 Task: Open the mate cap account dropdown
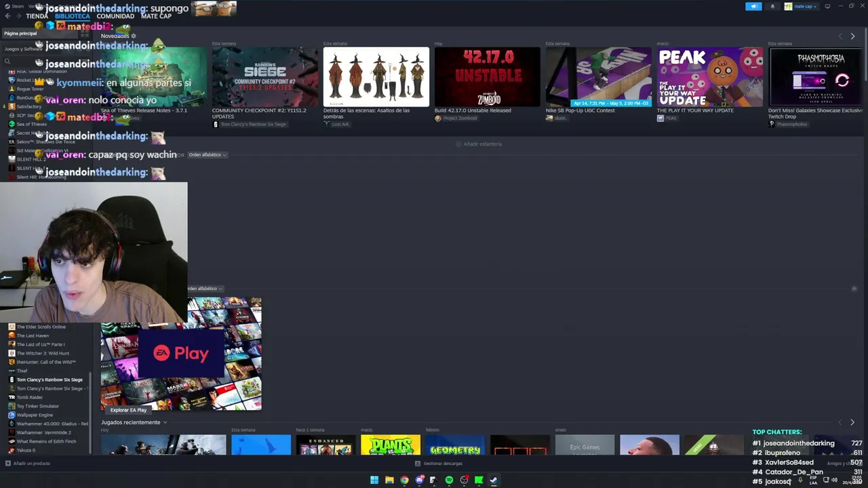[801, 6]
